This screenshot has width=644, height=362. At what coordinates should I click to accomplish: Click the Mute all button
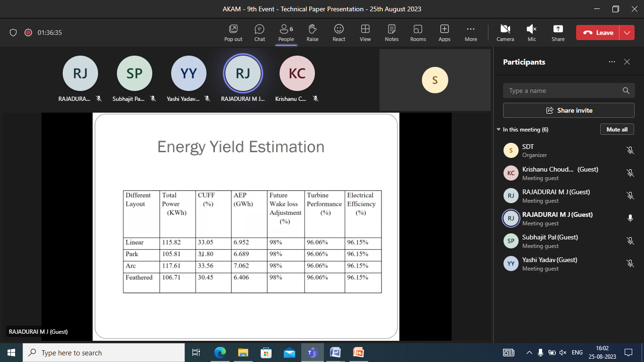[x=617, y=129]
